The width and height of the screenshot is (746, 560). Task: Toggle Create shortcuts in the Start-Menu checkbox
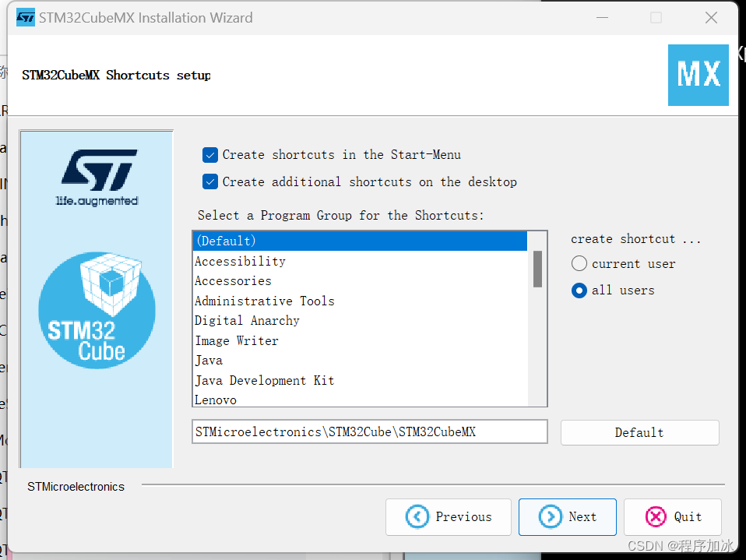[x=209, y=155]
